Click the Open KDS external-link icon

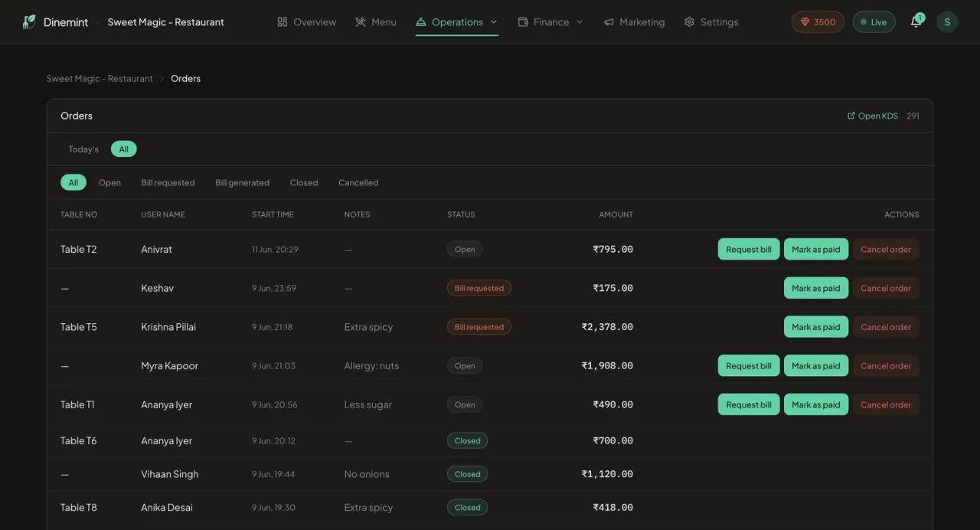point(851,116)
